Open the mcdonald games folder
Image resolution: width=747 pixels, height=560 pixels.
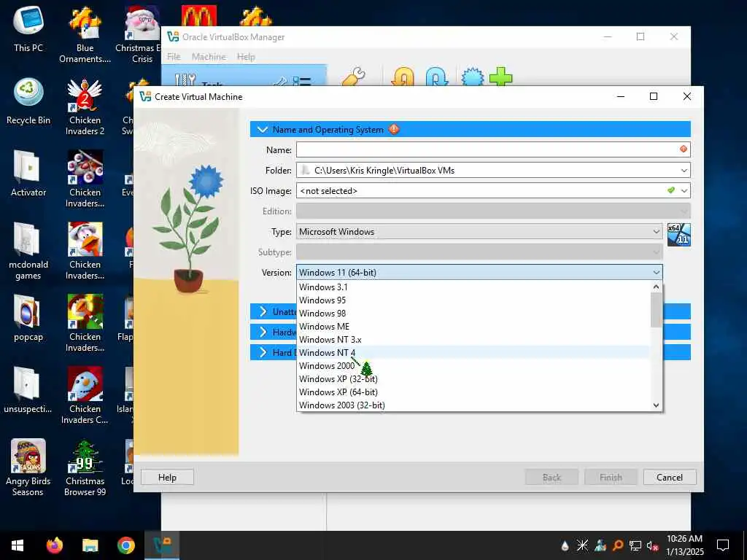(x=28, y=251)
